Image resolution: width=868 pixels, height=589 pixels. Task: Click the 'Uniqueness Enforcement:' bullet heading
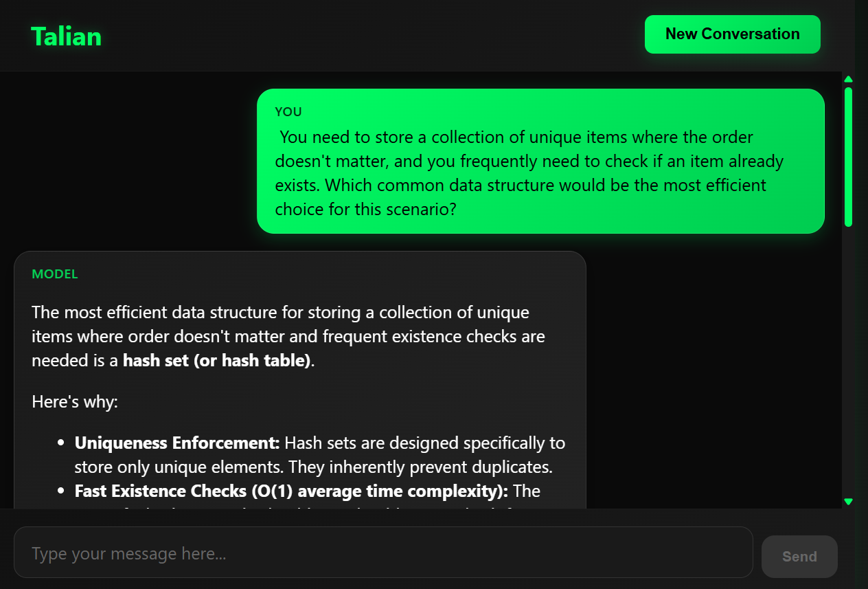(x=177, y=443)
